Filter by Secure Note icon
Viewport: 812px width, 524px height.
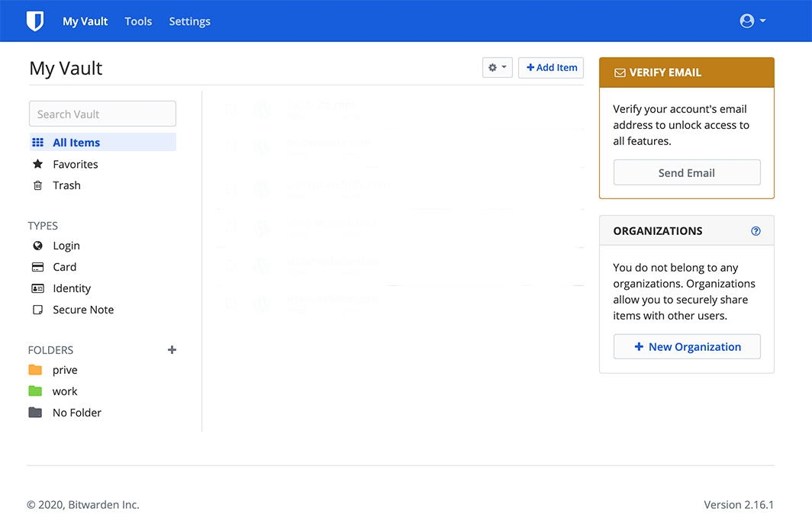point(38,310)
